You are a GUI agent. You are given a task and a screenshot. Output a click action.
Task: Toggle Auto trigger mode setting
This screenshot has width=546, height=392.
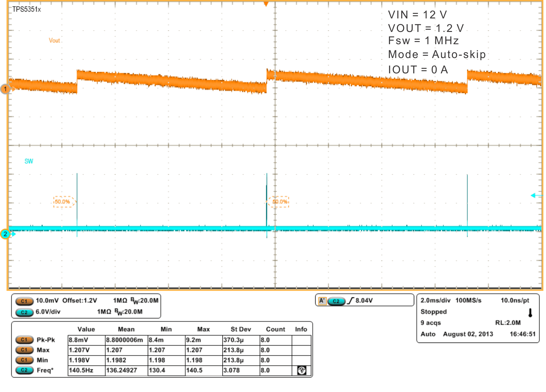428,334
